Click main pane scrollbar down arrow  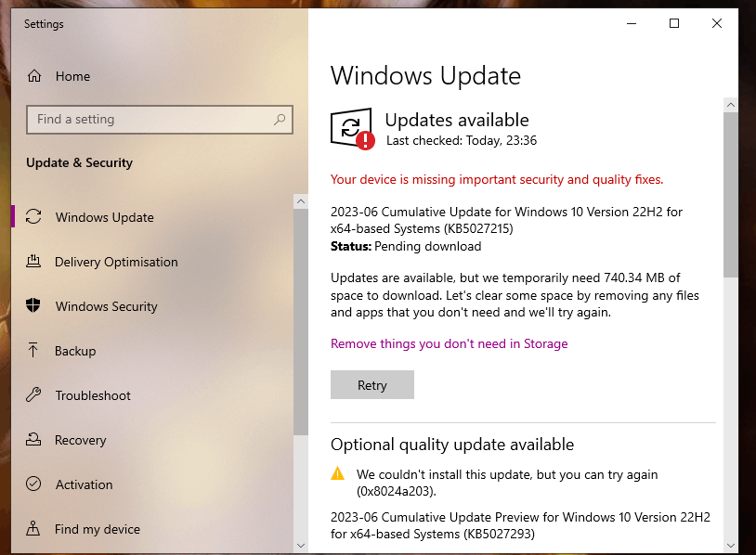coord(731,546)
